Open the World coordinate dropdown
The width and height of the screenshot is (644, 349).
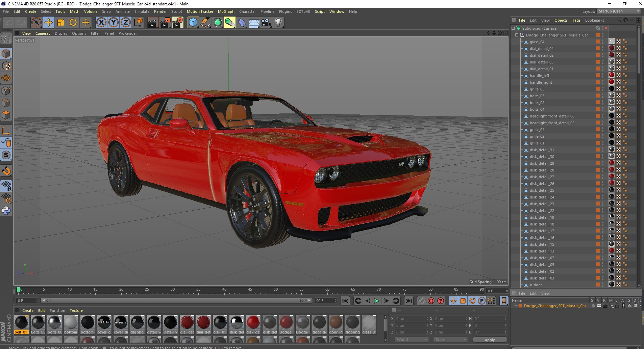click(x=412, y=340)
